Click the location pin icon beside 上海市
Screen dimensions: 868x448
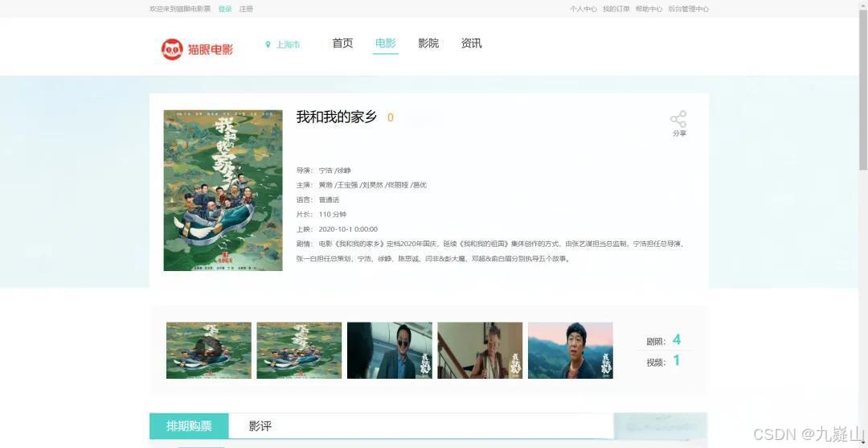268,44
